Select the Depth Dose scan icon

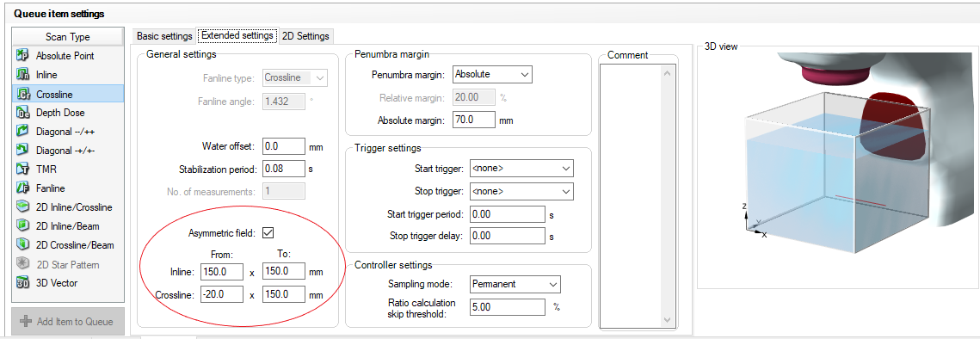pos(22,113)
